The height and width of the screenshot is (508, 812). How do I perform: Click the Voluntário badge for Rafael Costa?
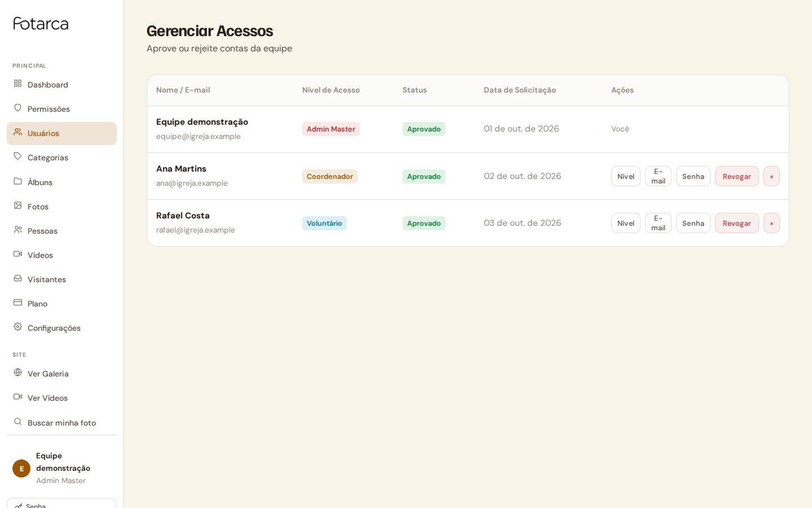(324, 223)
